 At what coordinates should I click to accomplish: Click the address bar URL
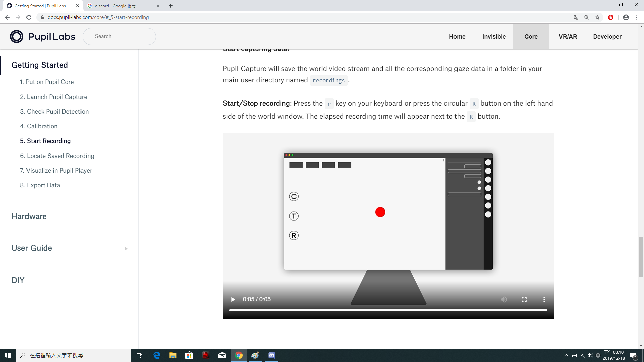click(x=98, y=17)
